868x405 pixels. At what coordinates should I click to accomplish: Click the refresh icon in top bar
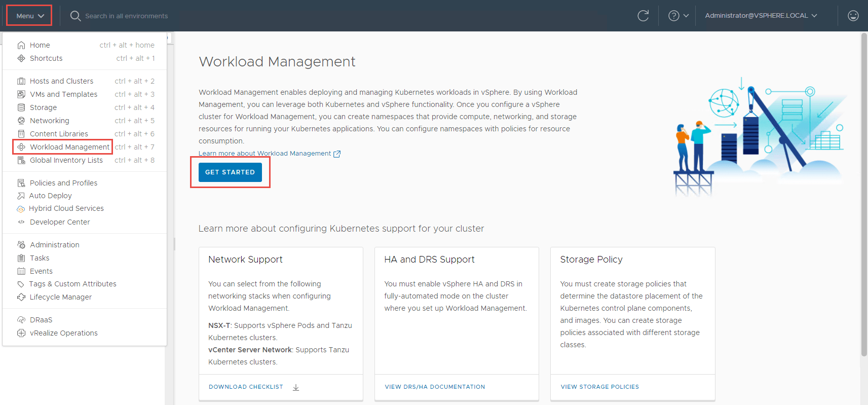tap(643, 16)
